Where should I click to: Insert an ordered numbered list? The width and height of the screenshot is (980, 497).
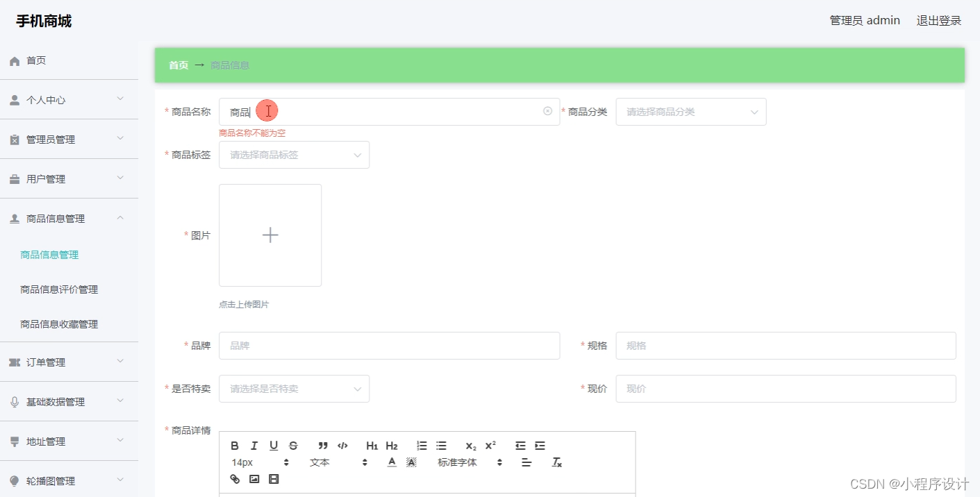click(x=422, y=446)
